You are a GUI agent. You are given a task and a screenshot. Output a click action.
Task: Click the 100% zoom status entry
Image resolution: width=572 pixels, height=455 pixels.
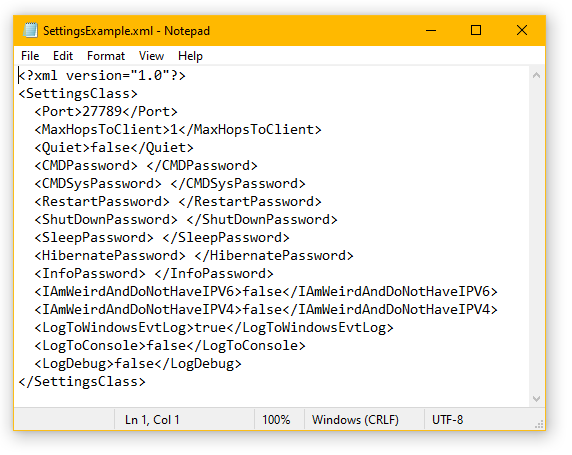click(x=276, y=420)
